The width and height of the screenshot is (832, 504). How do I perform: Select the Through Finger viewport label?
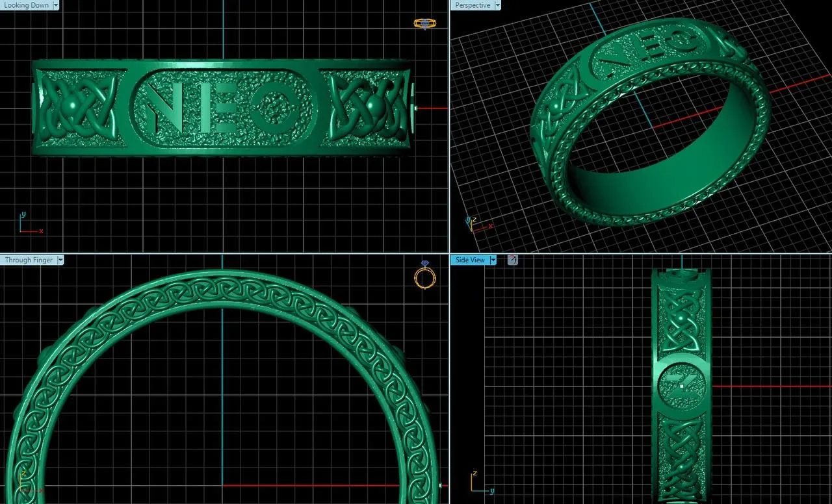tap(29, 260)
